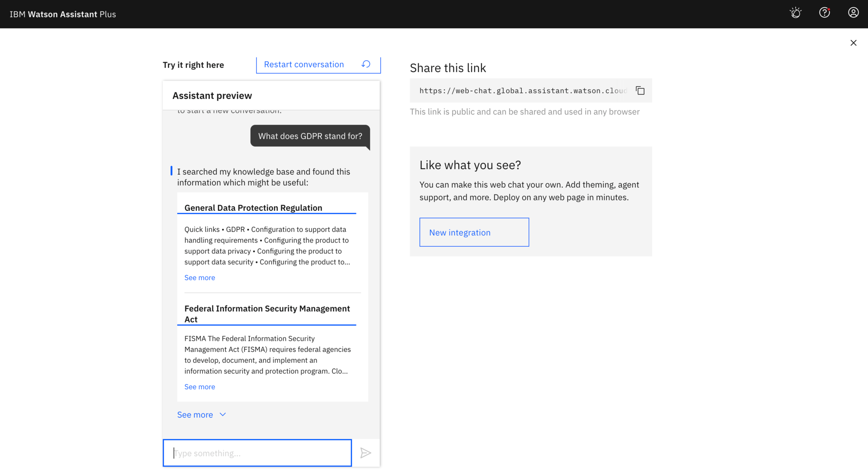This screenshot has width=868, height=474.
Task: Click the restart conversation refresh icon
Action: [x=366, y=64]
